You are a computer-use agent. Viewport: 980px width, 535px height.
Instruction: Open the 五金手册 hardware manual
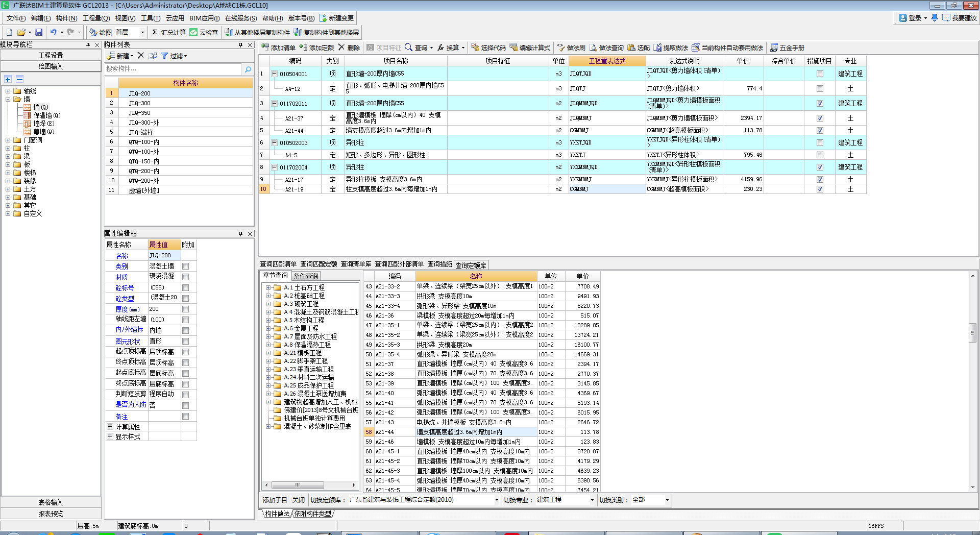tap(787, 47)
